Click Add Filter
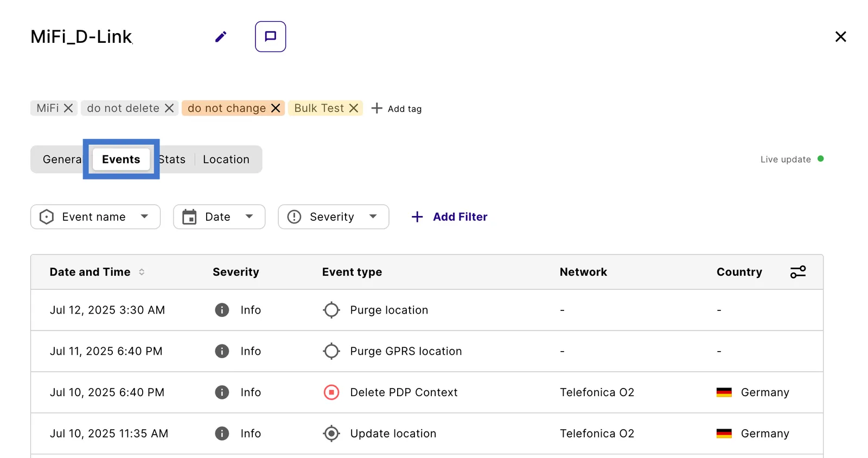868x458 pixels. [449, 217]
